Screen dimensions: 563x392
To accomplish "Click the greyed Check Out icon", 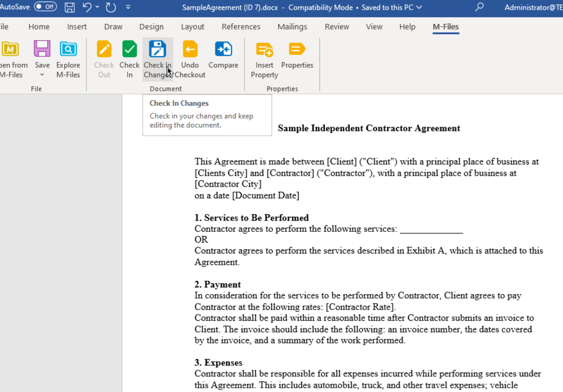I will [x=104, y=49].
